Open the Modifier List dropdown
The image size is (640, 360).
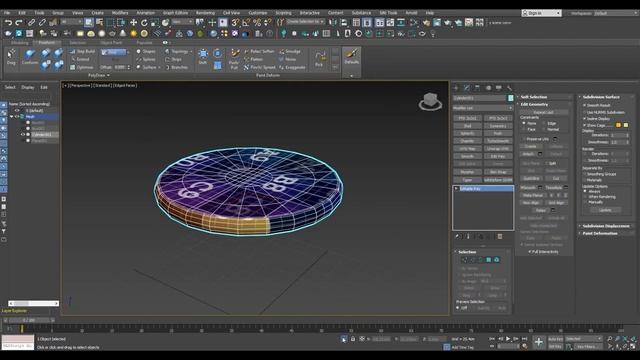[x=482, y=108]
